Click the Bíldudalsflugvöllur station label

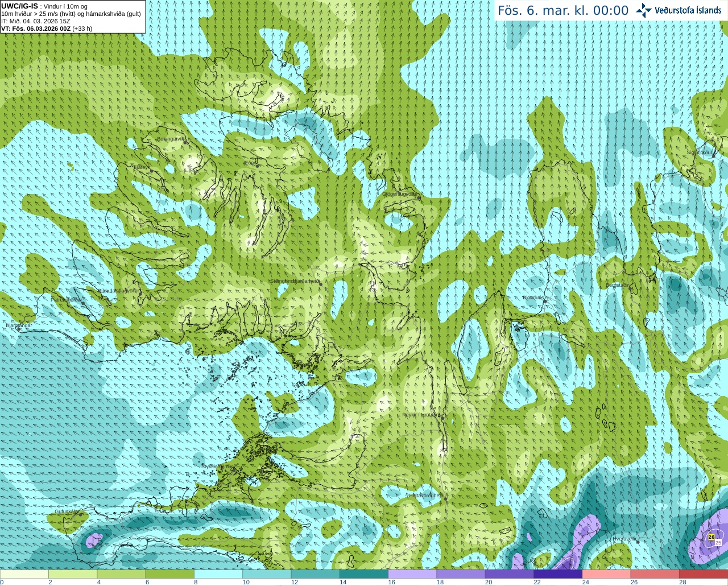(119, 290)
